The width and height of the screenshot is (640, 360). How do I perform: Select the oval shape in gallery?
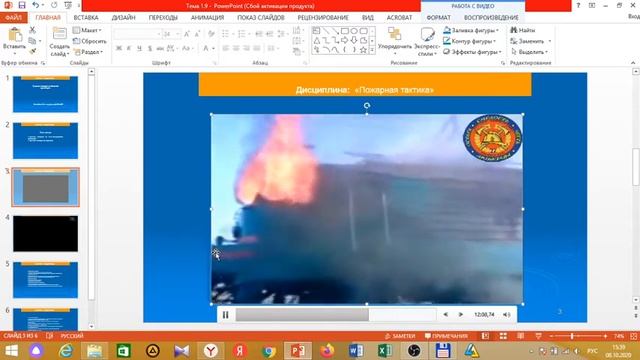354,31
